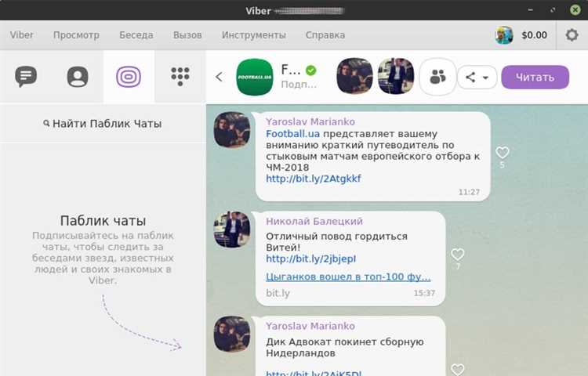Click the sender name Николай Балецкий
This screenshot has height=376, width=588.
coord(314,222)
